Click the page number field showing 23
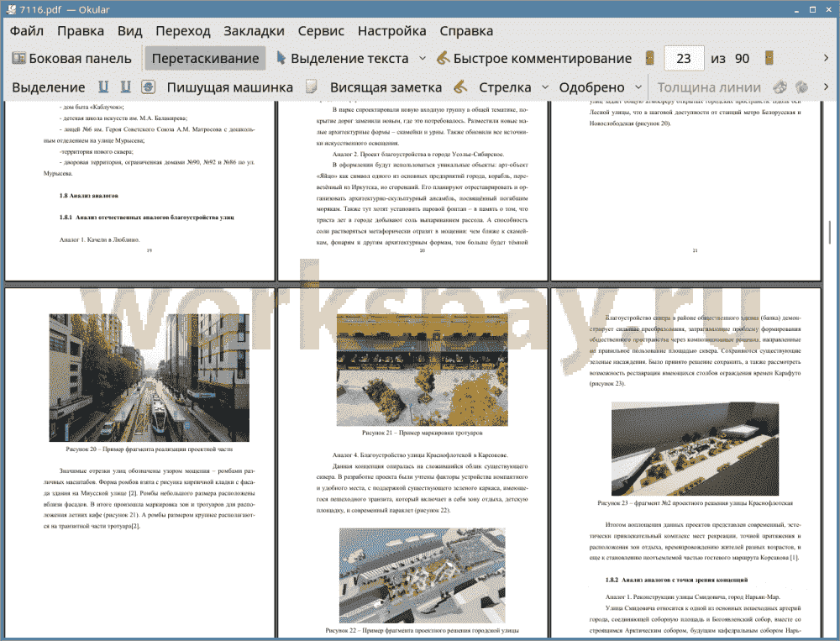This screenshot has width=840, height=641. (x=684, y=59)
